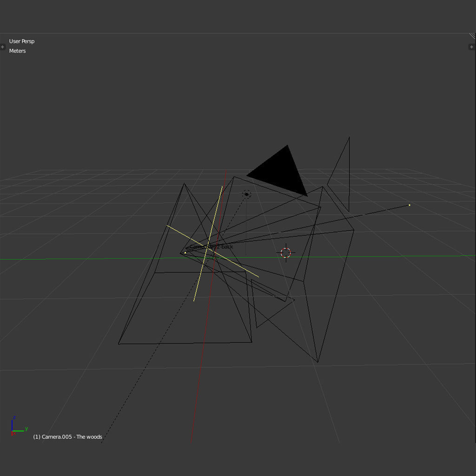
Task: Select the yellow origin dot at far right line end
Action: pyautogui.click(x=410, y=205)
